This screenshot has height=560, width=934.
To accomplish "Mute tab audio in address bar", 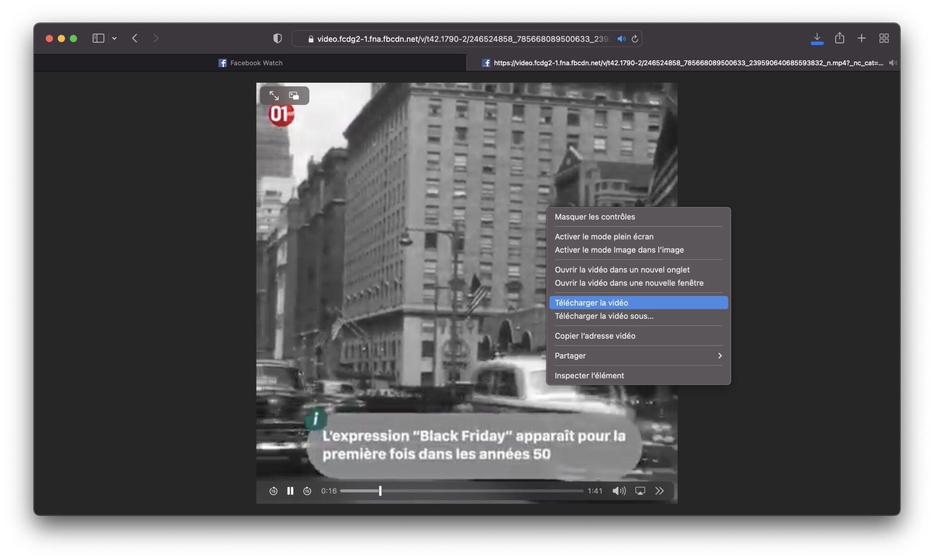I will (621, 39).
